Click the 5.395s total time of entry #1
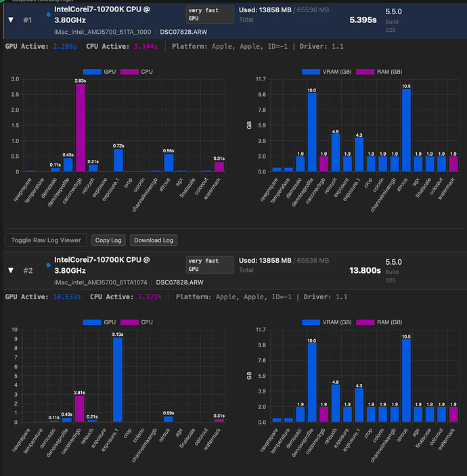467x476 pixels. (x=363, y=20)
